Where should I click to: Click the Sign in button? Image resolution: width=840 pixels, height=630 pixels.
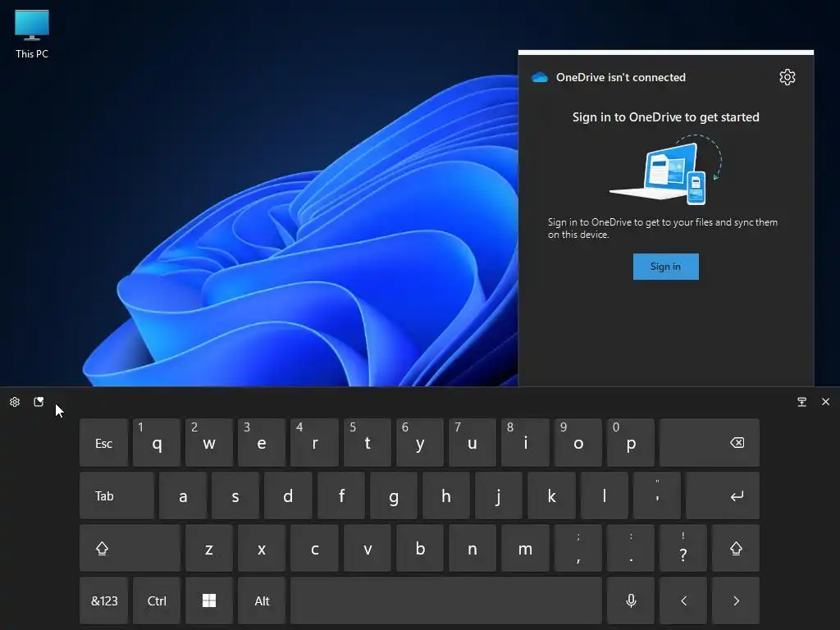coord(665,267)
